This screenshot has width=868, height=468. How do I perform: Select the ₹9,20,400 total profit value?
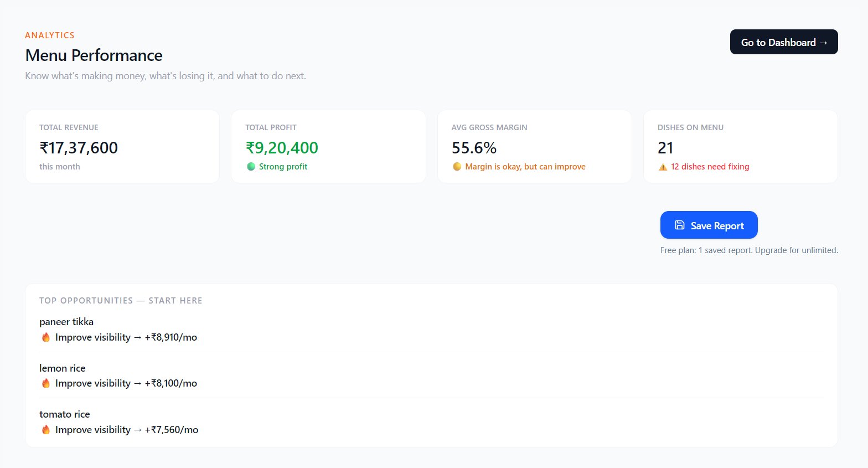tap(282, 148)
